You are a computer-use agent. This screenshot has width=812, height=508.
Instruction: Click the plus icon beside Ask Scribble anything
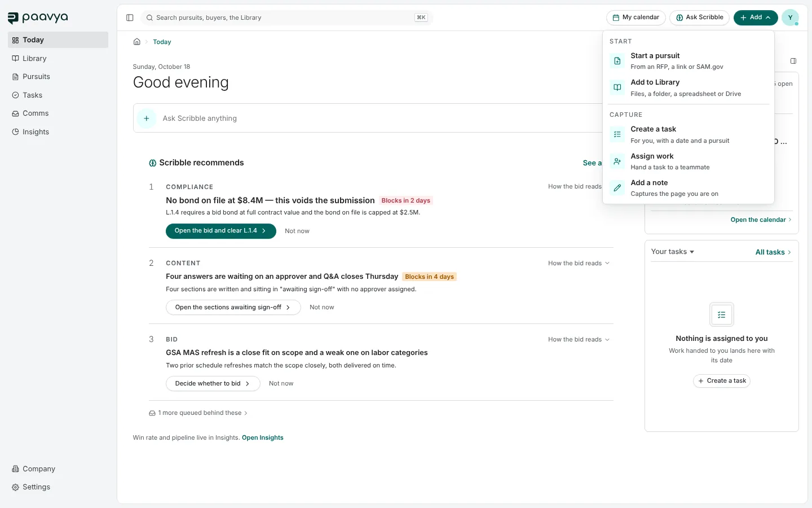click(x=147, y=119)
